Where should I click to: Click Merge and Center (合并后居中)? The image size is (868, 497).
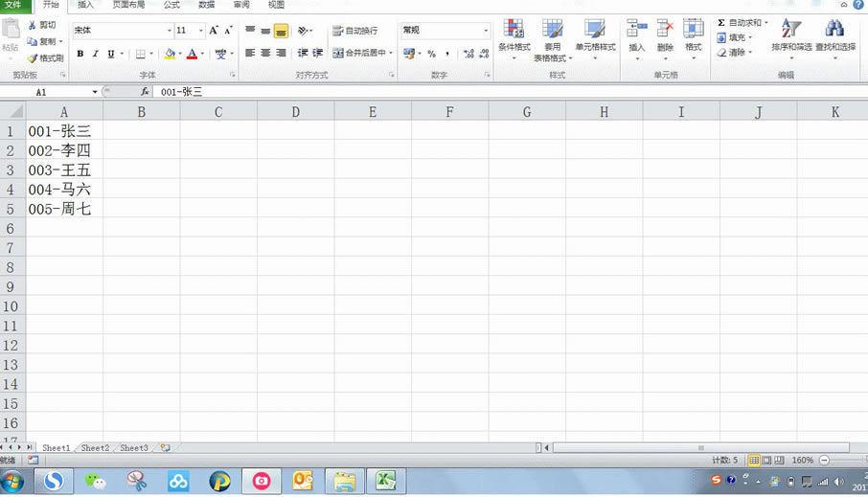tap(358, 53)
